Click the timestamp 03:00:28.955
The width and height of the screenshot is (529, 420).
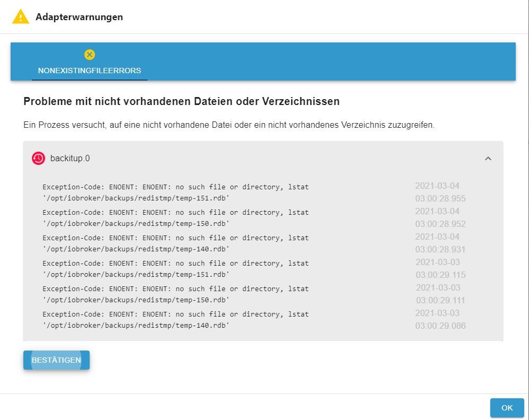tap(440, 198)
